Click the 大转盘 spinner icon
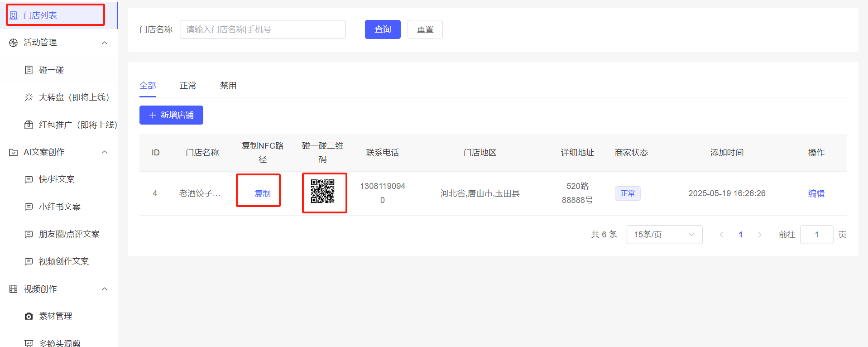This screenshot has width=868, height=347. pyautogui.click(x=29, y=97)
